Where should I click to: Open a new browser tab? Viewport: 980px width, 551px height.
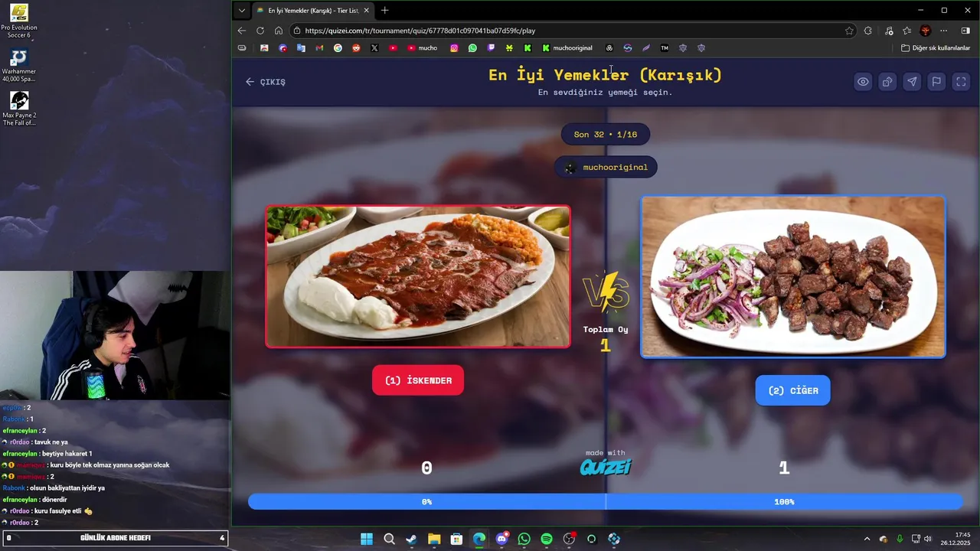tap(385, 11)
